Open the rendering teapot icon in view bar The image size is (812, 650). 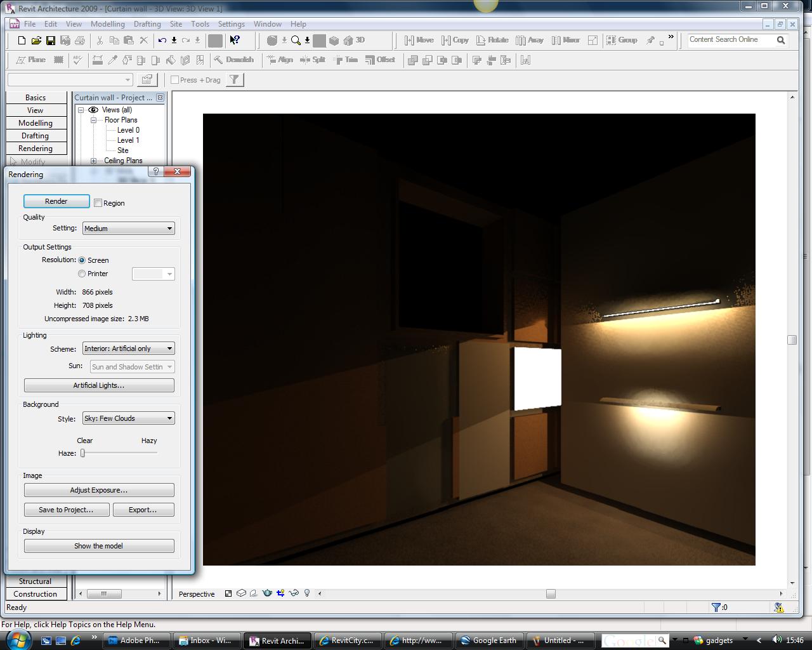coord(267,594)
